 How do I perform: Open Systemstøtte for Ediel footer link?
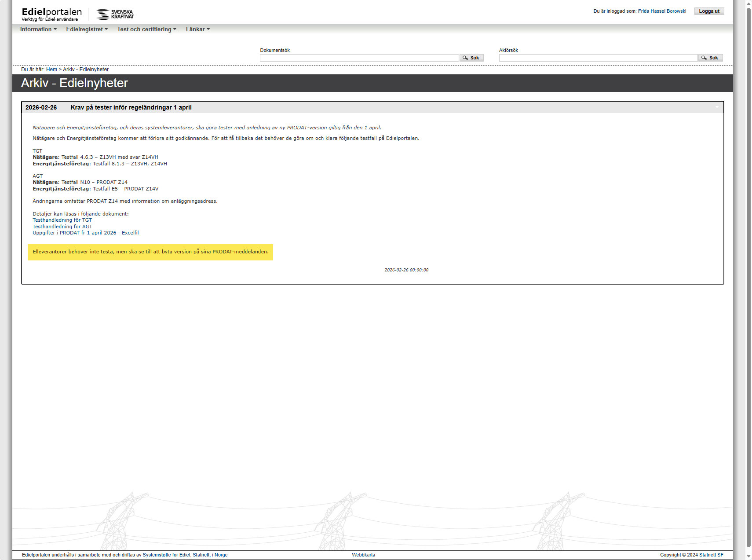(166, 555)
